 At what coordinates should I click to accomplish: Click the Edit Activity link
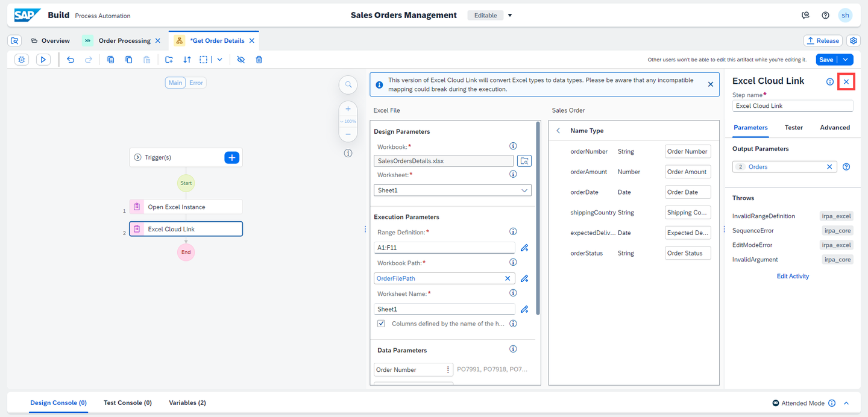pos(793,277)
